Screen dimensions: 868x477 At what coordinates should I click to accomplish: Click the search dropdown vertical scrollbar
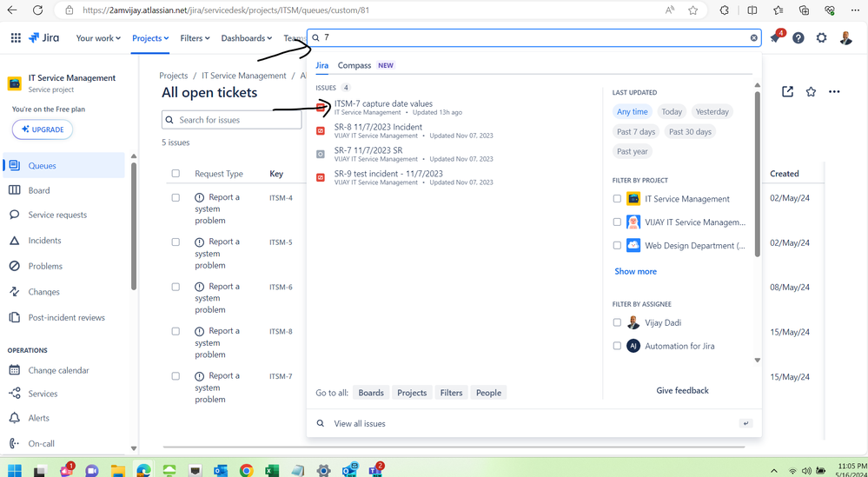pos(758,173)
